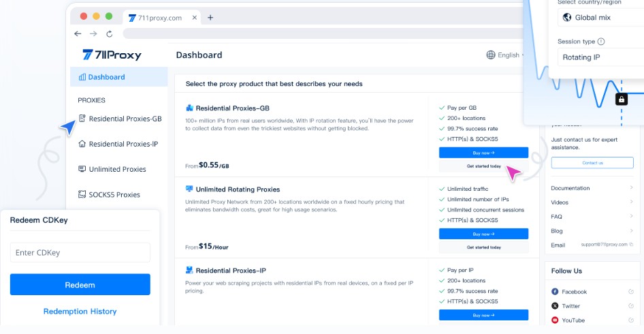
Task: Click the globe icon in Global mix
Action: tap(567, 17)
